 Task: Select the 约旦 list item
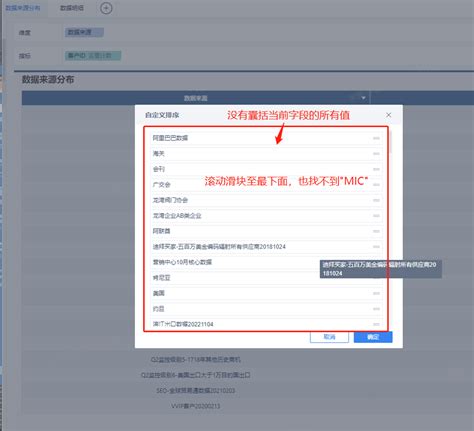(x=266, y=309)
